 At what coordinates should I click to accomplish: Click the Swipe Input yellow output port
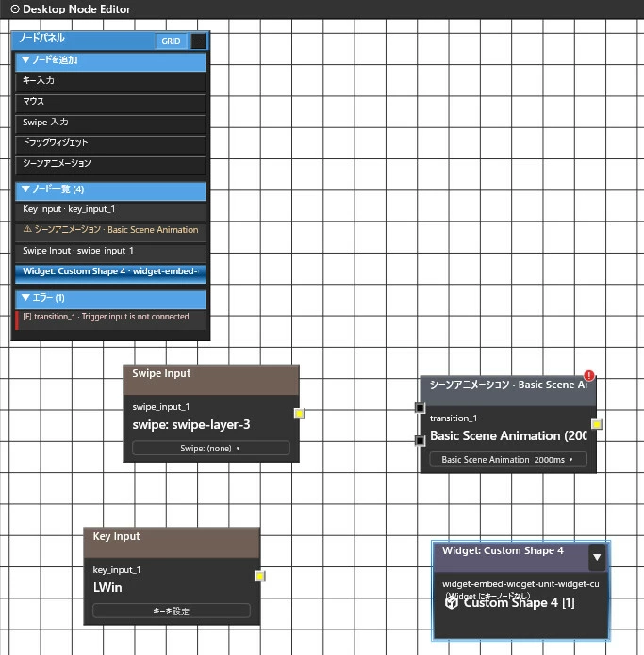coord(299,414)
